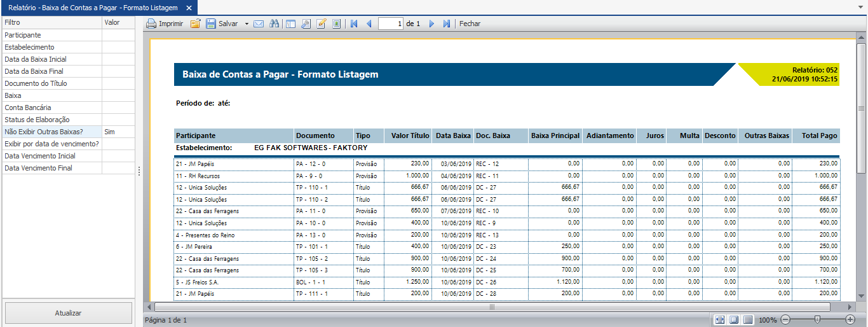Toggle the whole page view mode
This screenshot has width=868, height=327.
pyautogui.click(x=734, y=319)
